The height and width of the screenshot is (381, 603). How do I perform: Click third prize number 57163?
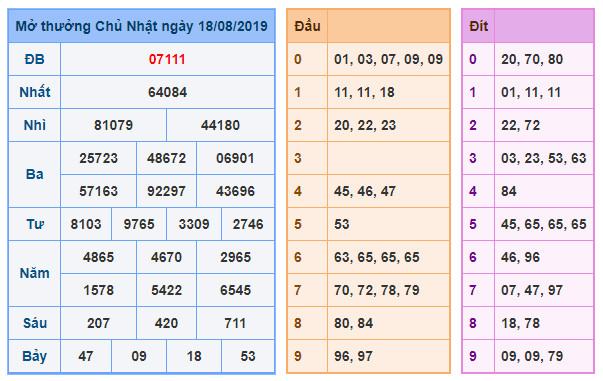(98, 191)
